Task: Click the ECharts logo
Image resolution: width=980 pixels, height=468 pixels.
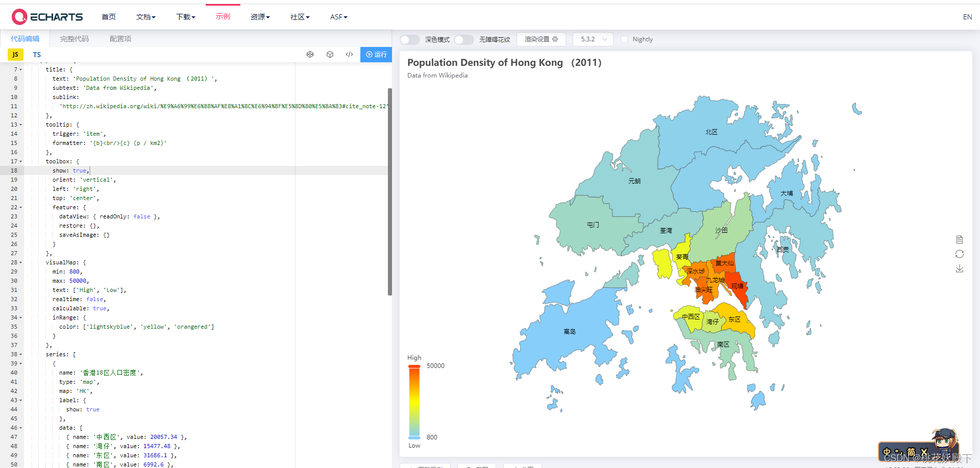Action: click(47, 16)
